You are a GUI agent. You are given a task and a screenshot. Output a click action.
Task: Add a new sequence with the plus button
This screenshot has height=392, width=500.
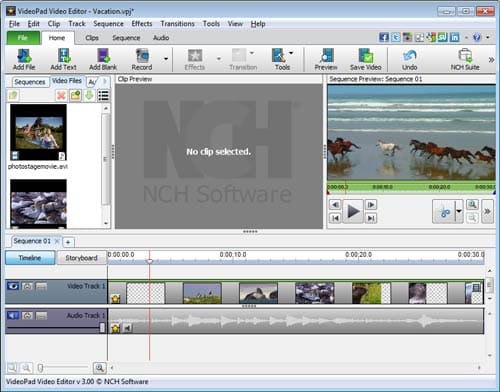[x=68, y=242]
